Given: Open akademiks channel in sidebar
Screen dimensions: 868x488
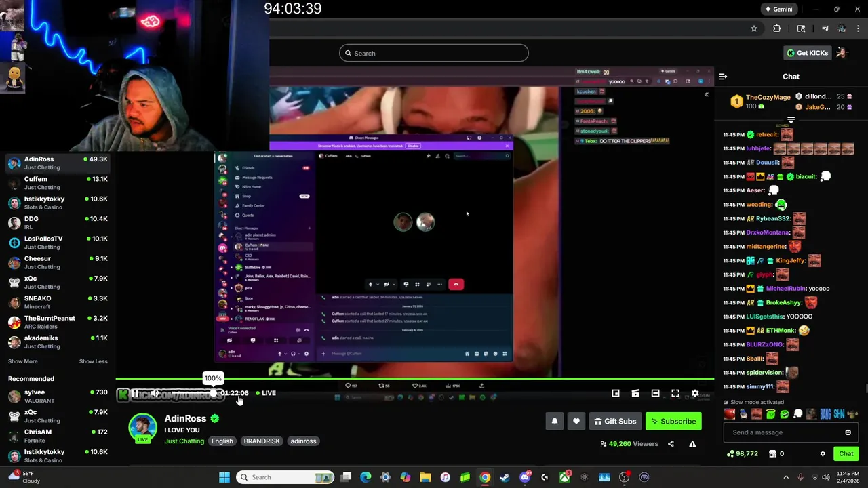Looking at the screenshot, I should [58, 342].
